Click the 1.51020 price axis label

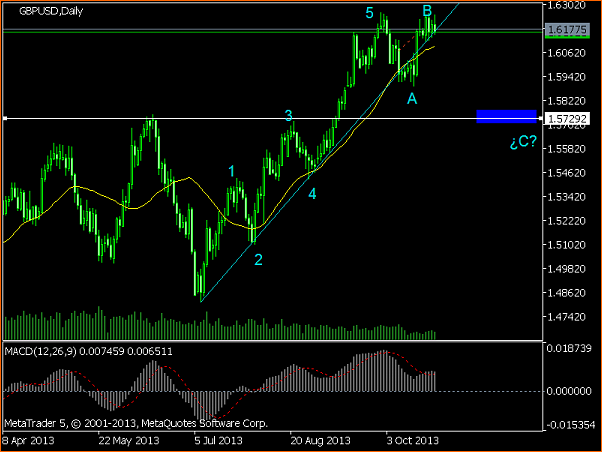[x=566, y=245]
